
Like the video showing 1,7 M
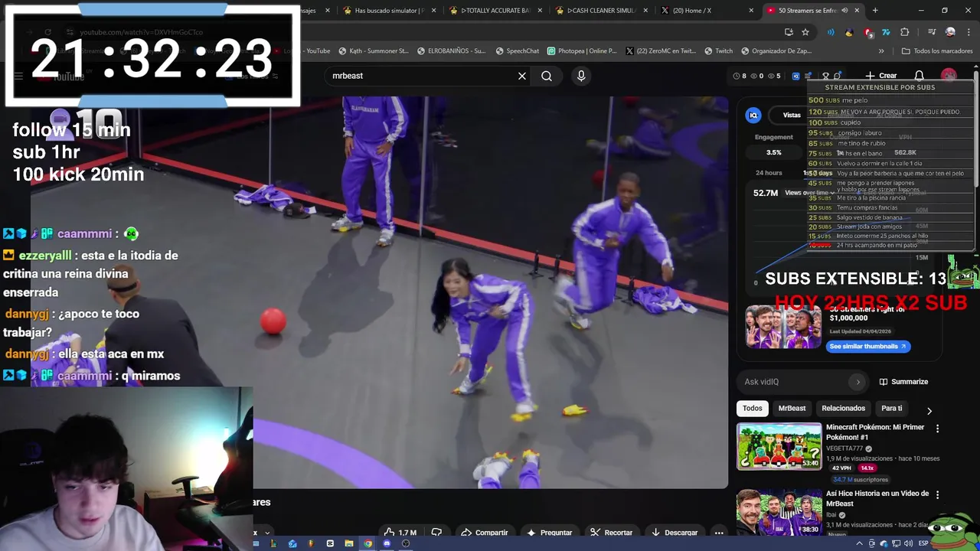click(x=400, y=533)
